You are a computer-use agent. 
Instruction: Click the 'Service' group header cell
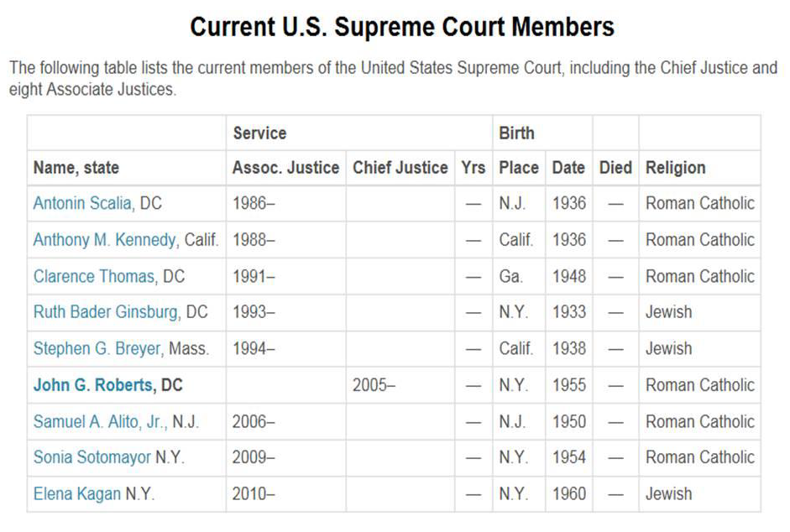pyautogui.click(x=359, y=133)
